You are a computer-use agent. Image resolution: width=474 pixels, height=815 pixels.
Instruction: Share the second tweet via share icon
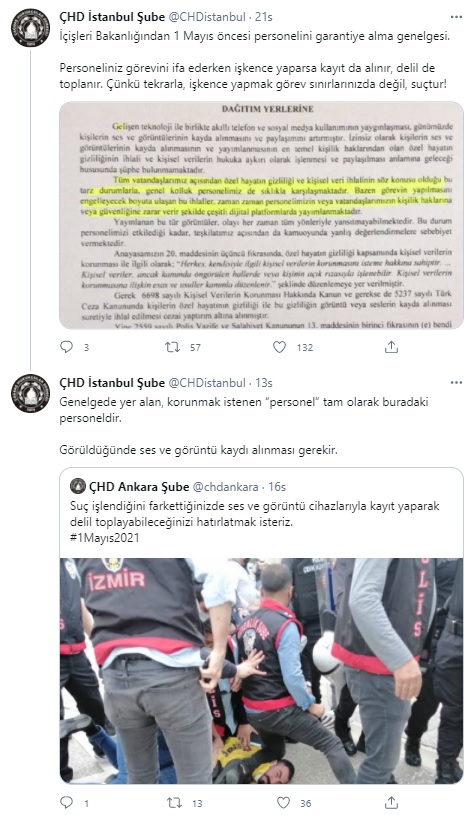pyautogui.click(x=391, y=803)
